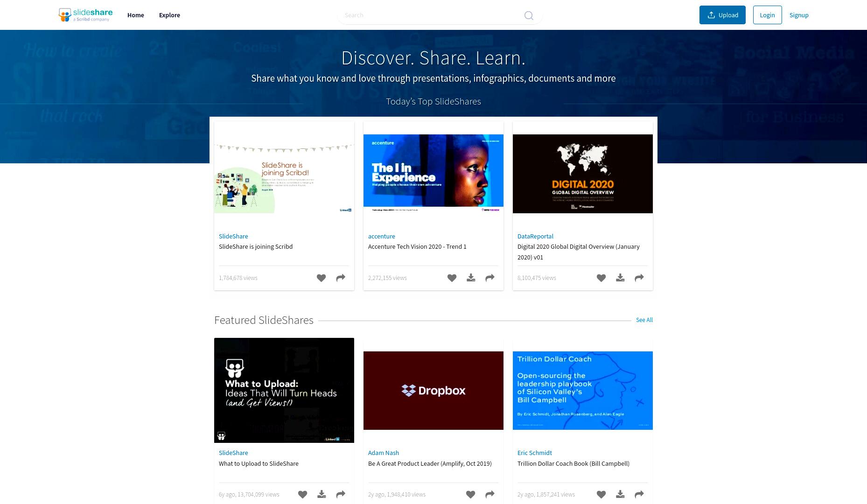The image size is (867, 504).
Task: Click the Upload button
Action: coord(722,15)
